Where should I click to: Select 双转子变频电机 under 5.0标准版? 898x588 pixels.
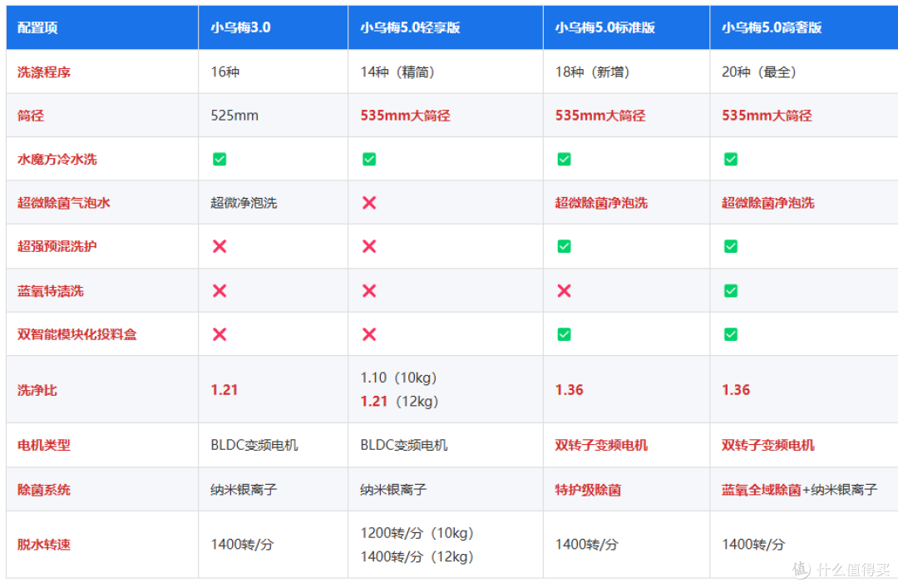click(x=601, y=445)
